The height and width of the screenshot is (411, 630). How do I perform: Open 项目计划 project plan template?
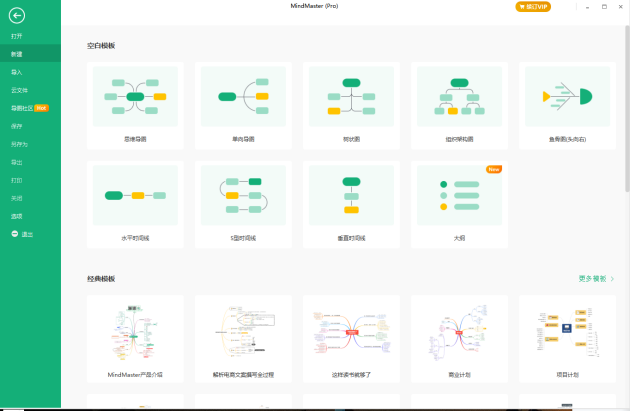(567, 339)
